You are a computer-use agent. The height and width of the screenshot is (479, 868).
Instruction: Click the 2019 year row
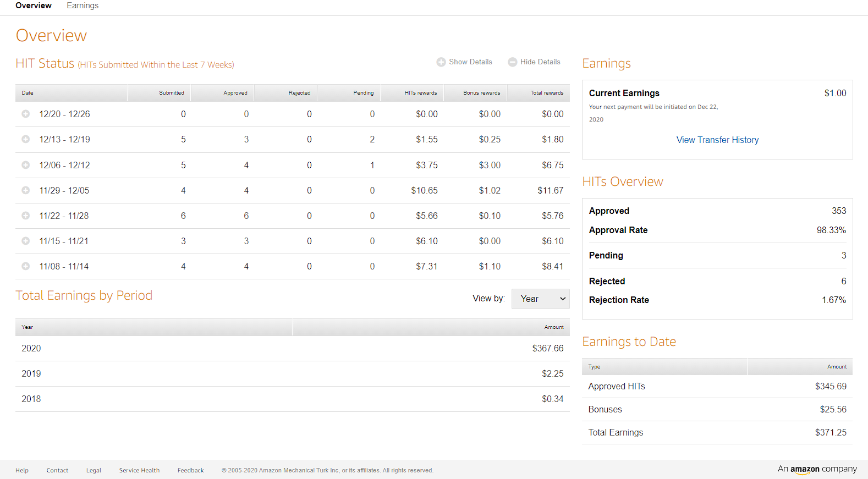click(x=292, y=373)
